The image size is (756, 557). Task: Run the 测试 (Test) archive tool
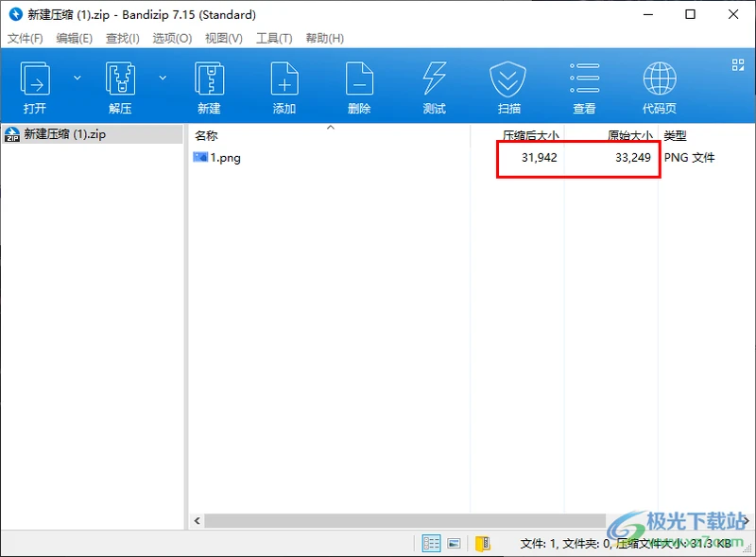pos(435,87)
